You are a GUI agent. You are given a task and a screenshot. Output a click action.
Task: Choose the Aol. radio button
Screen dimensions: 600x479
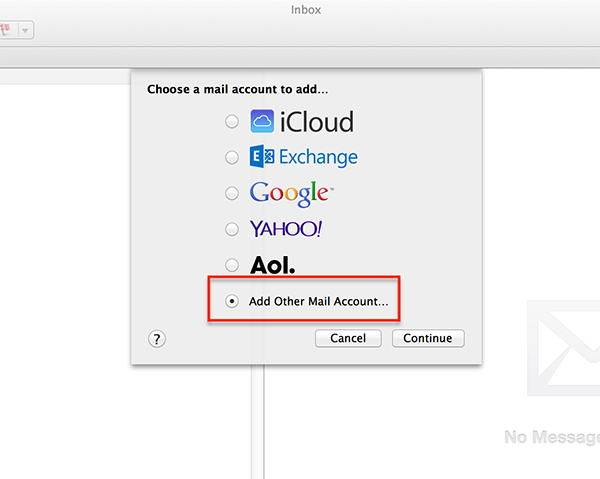click(232, 265)
